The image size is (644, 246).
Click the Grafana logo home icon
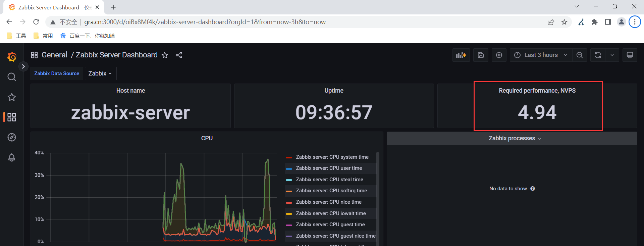12,57
